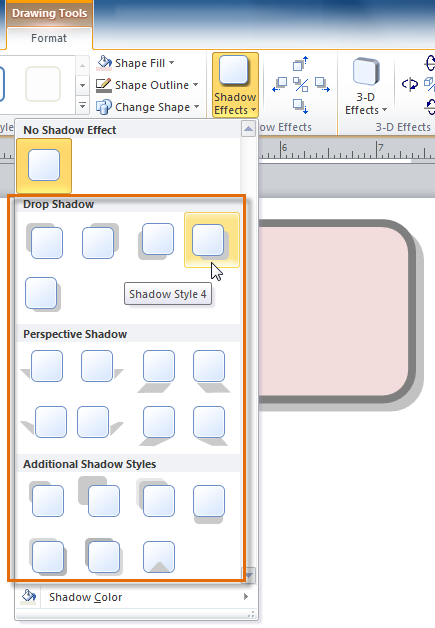This screenshot has width=435, height=628.
Task: Apply Shadow Style 1 in Drop Shadow
Action: [45, 241]
